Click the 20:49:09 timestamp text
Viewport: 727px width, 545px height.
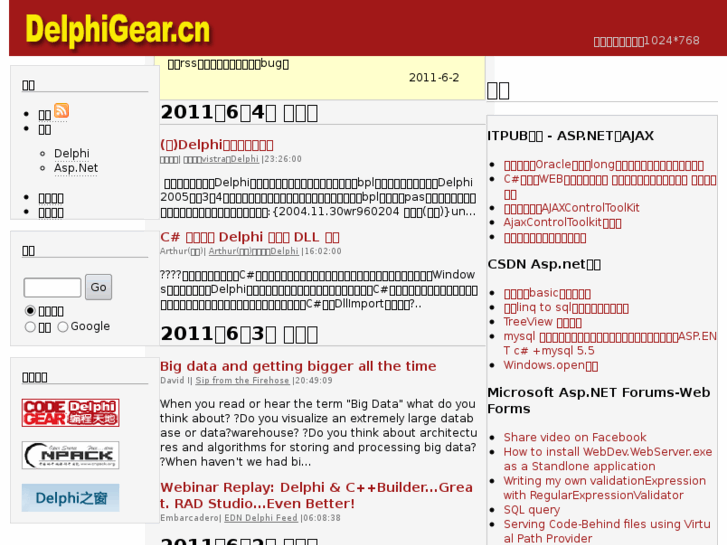click(x=314, y=380)
